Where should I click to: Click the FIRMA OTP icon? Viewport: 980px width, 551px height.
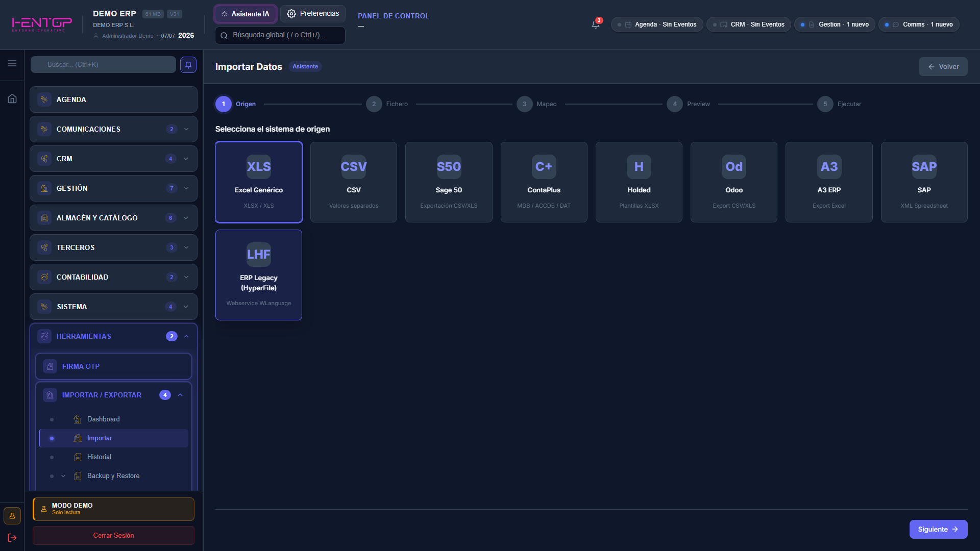tap(50, 366)
